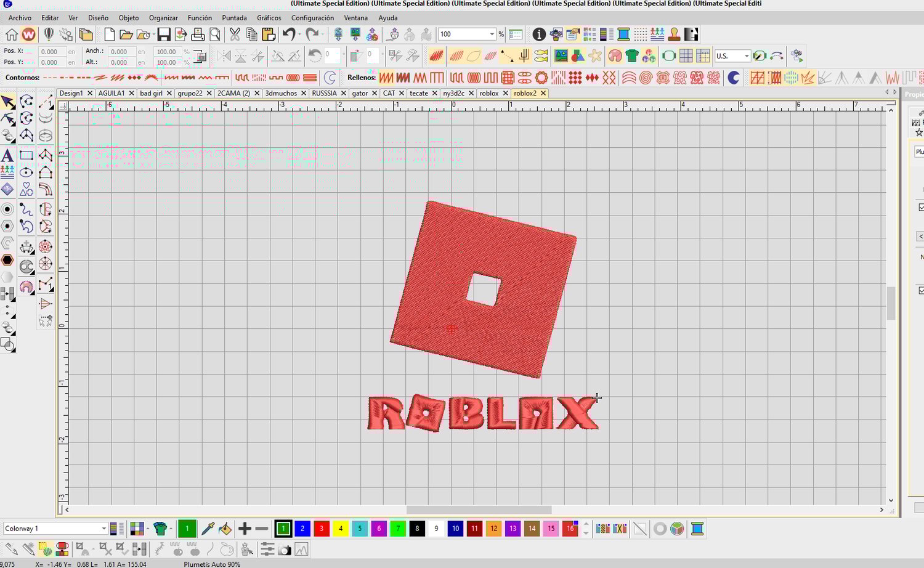This screenshot has width=924, height=568.
Task: Click the hoop display icon
Action: (669, 56)
